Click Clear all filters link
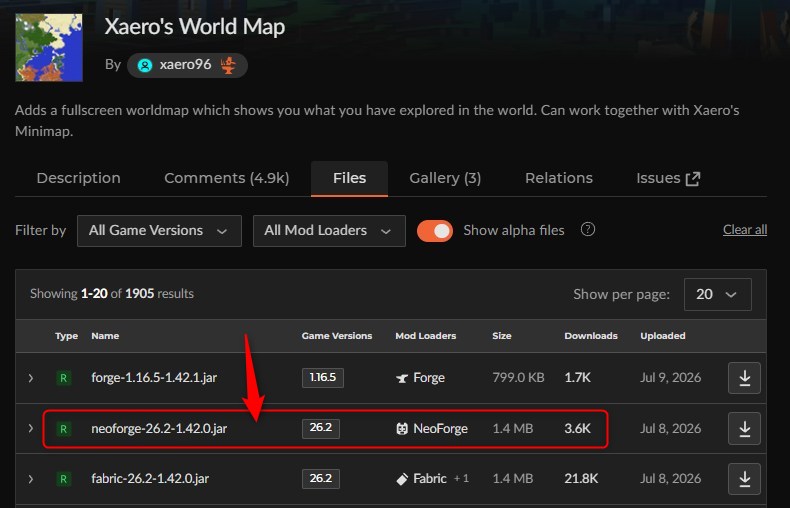Screen dimensions: 790x508 tap(745, 230)
